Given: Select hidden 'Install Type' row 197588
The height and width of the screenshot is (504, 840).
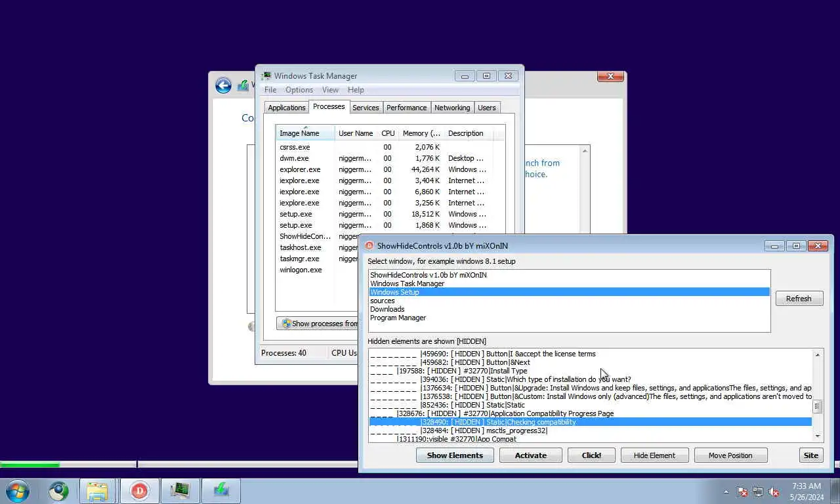Looking at the screenshot, I should tap(591, 371).
